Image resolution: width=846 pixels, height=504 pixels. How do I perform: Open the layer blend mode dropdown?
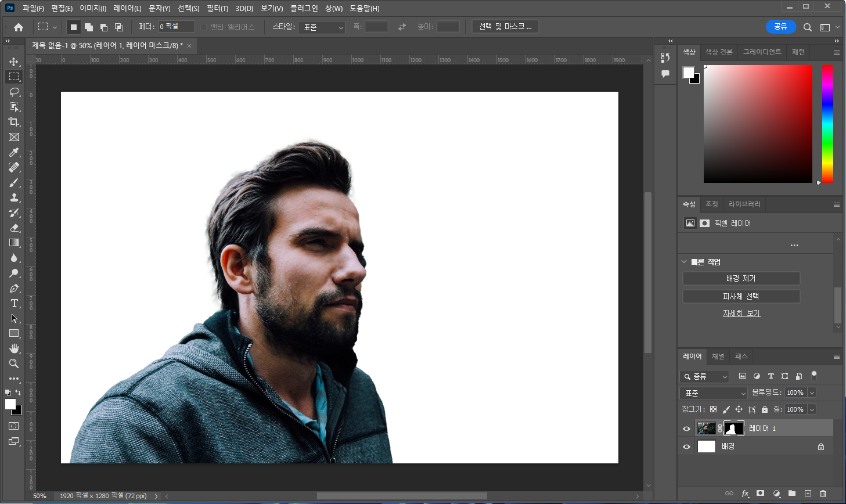pyautogui.click(x=714, y=393)
